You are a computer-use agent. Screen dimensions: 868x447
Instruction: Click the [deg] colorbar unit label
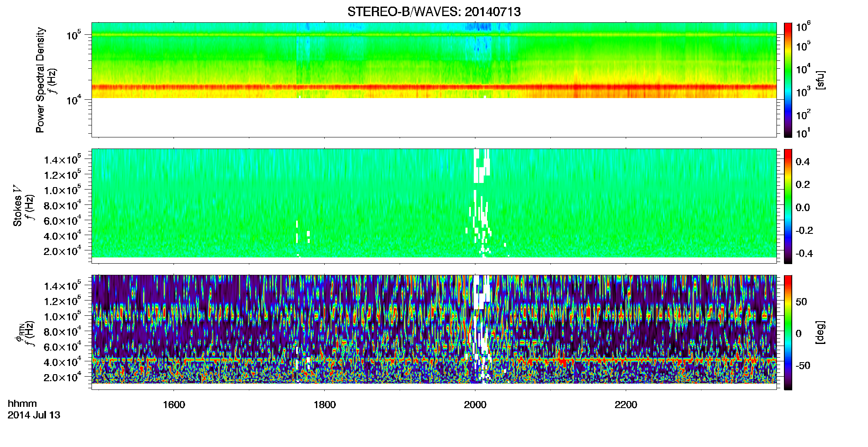(820, 332)
